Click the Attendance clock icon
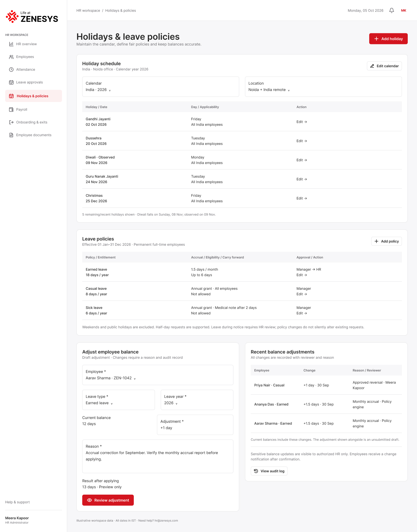417x532 pixels. [11, 70]
